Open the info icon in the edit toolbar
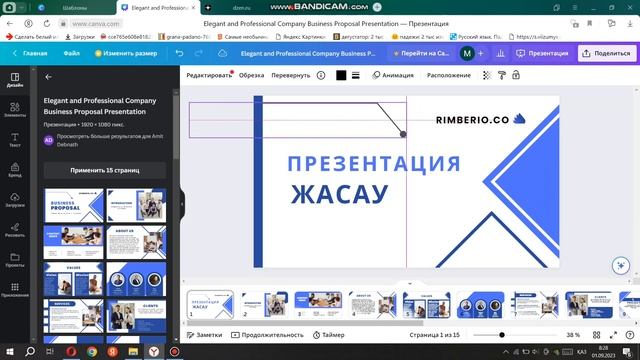The height and width of the screenshot is (360, 640). pyautogui.click(x=321, y=75)
